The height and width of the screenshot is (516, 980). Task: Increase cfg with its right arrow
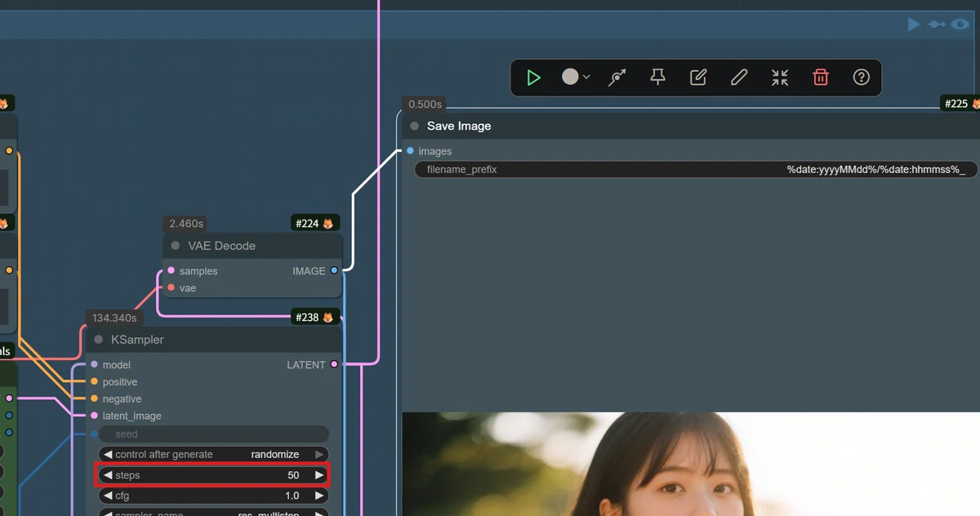tap(319, 496)
